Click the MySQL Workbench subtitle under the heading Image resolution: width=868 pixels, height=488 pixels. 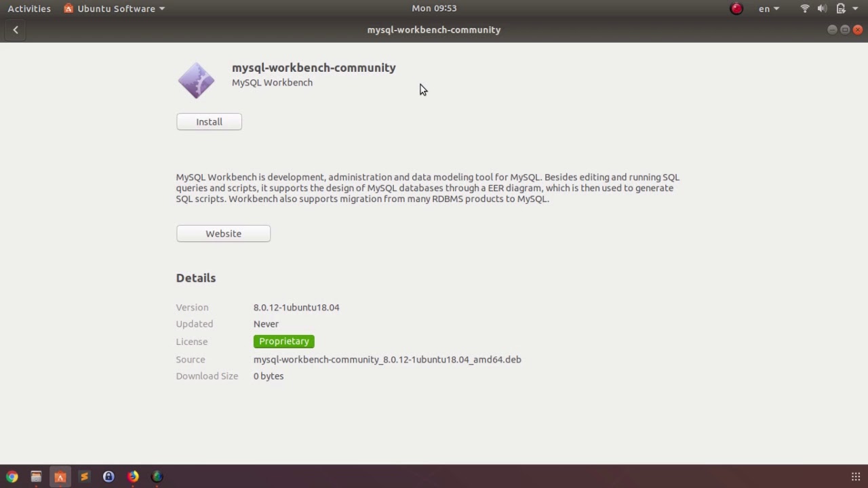coord(272,83)
